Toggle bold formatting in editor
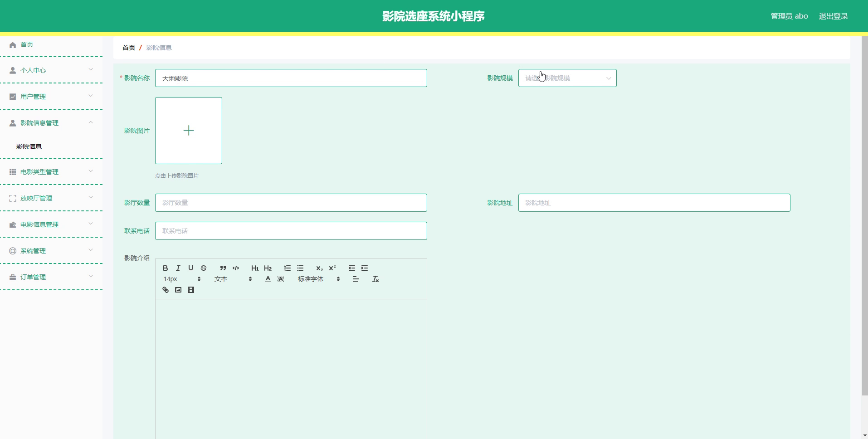This screenshot has width=868, height=439. pyautogui.click(x=166, y=268)
